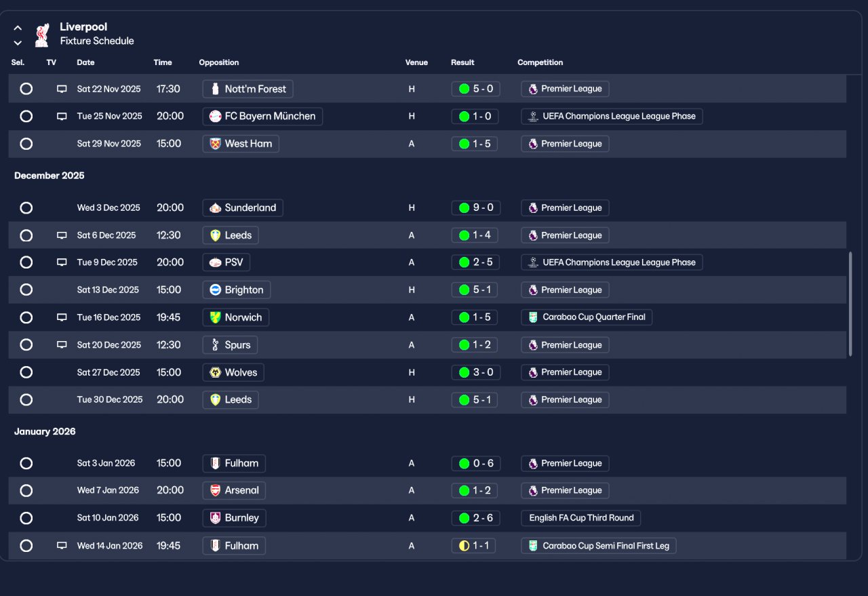Screen dimensions: 868x596
Task: Click the Premier League logo on the Sunderland row
Action: pyautogui.click(x=533, y=207)
